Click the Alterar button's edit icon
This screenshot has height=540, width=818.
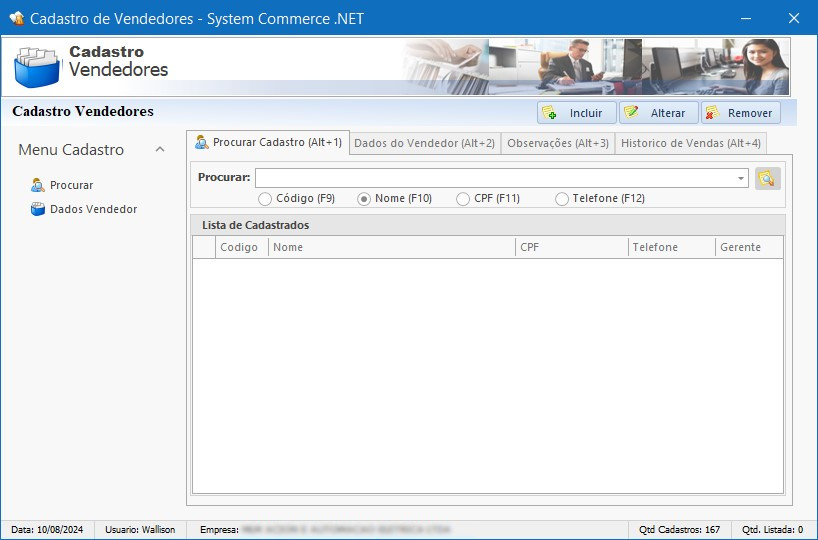tap(631, 113)
